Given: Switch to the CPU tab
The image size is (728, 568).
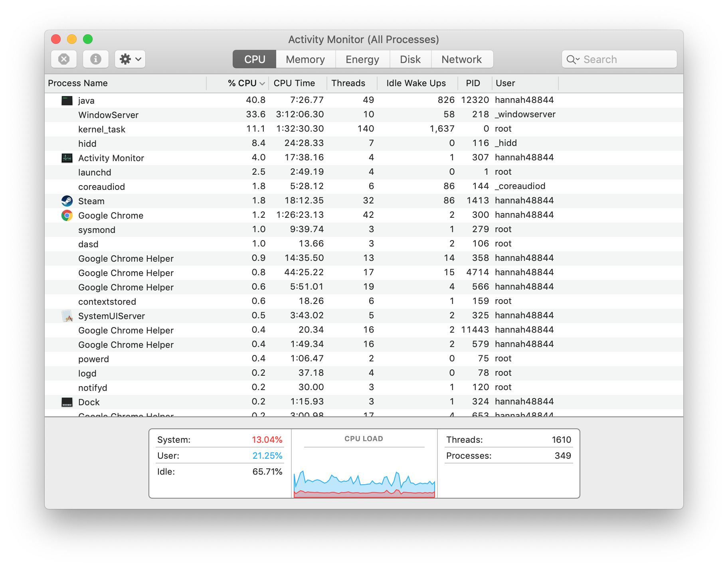Looking at the screenshot, I should 255,59.
